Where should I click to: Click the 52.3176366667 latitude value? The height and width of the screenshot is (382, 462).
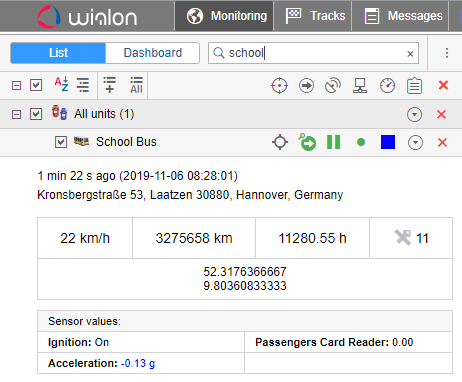point(245,272)
